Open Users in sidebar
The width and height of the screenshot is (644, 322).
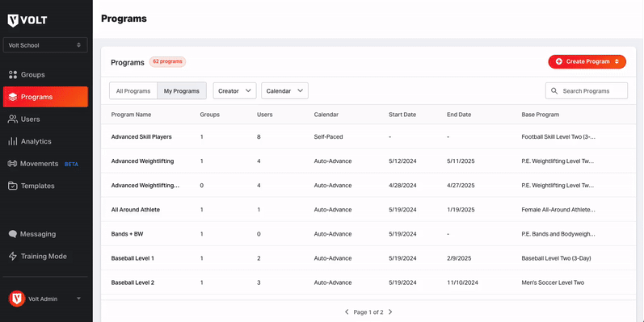click(x=45, y=119)
